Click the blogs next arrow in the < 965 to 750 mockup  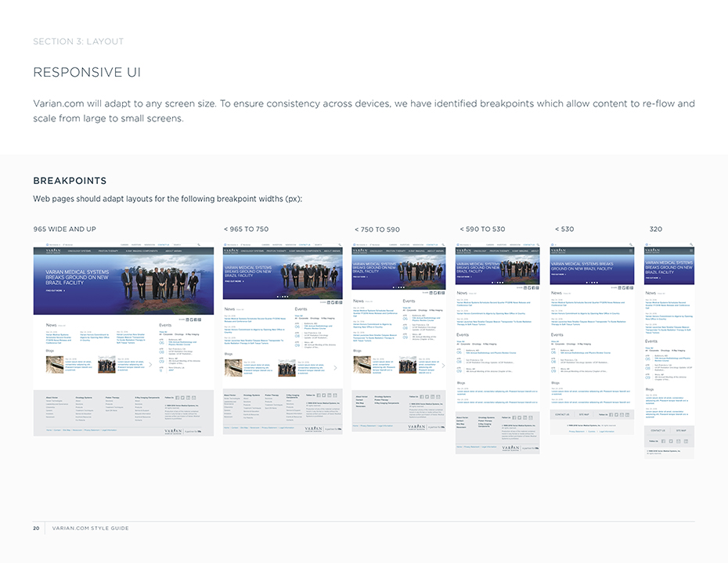pyautogui.click(x=335, y=367)
